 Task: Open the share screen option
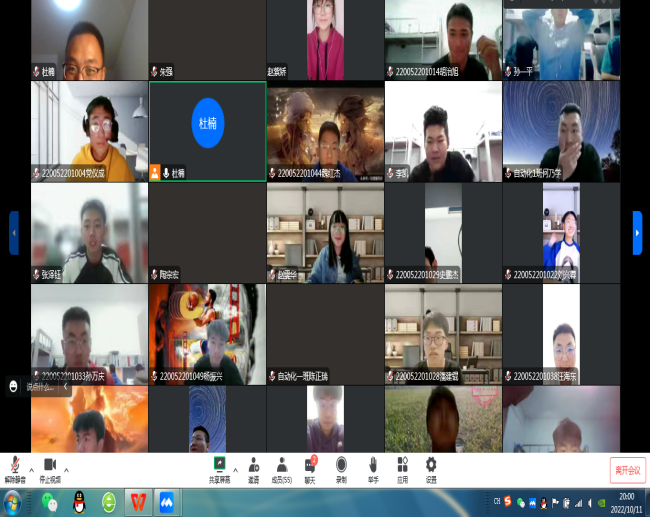(219, 466)
